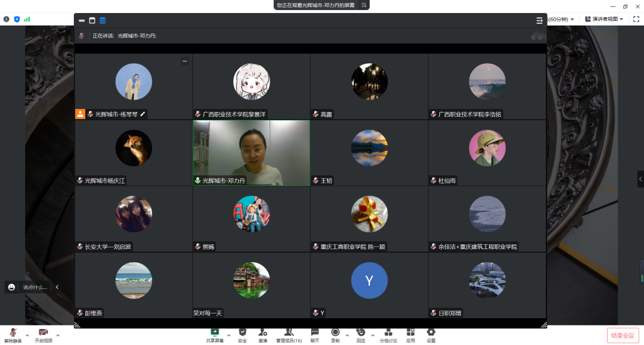Click the shiba dog avatar of 光辉城市杨庆江
Viewport: 644px width, 345px height.
click(x=134, y=148)
